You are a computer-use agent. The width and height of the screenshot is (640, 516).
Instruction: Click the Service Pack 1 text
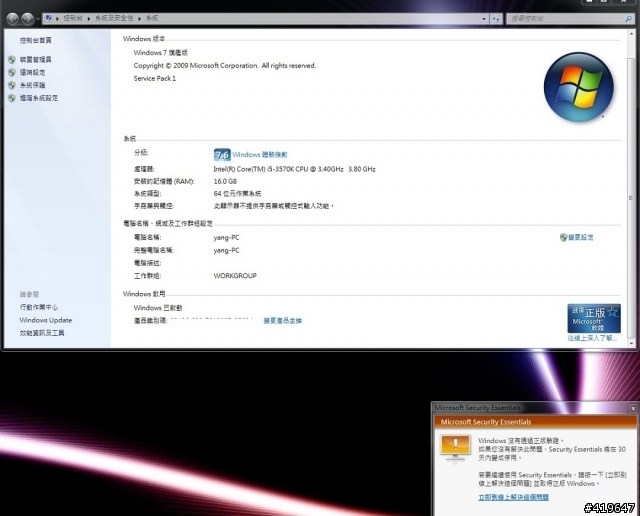[x=155, y=78]
